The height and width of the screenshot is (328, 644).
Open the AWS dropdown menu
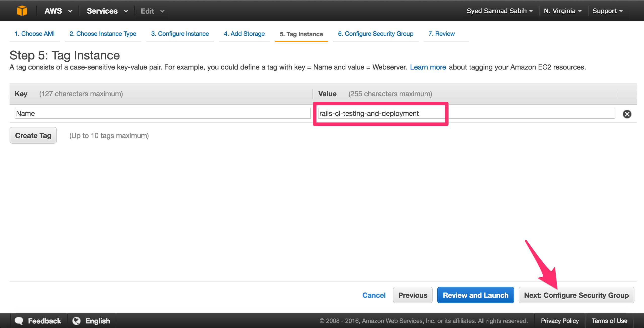click(x=58, y=11)
